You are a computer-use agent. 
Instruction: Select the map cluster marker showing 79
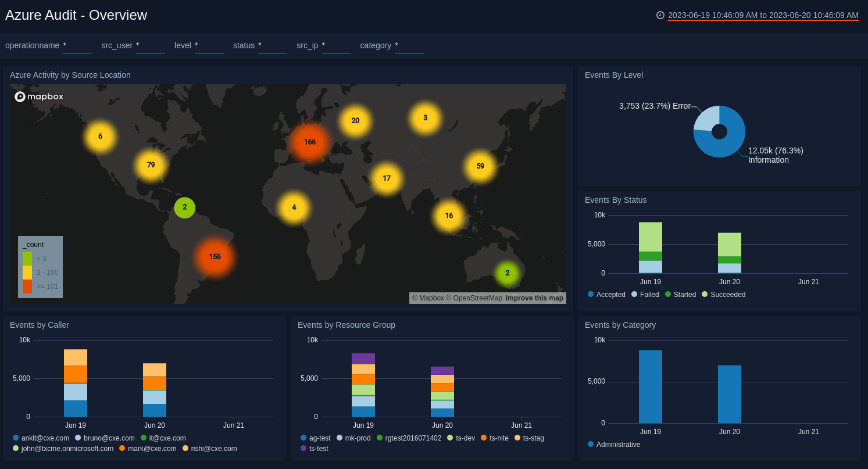pos(151,165)
